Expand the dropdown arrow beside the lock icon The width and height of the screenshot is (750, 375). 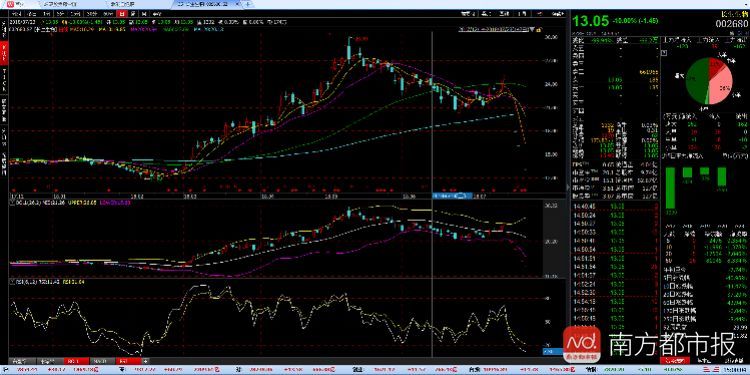pos(531,30)
